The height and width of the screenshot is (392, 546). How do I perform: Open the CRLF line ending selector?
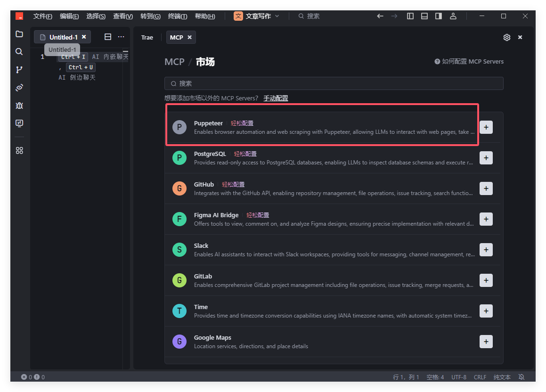[x=480, y=377]
